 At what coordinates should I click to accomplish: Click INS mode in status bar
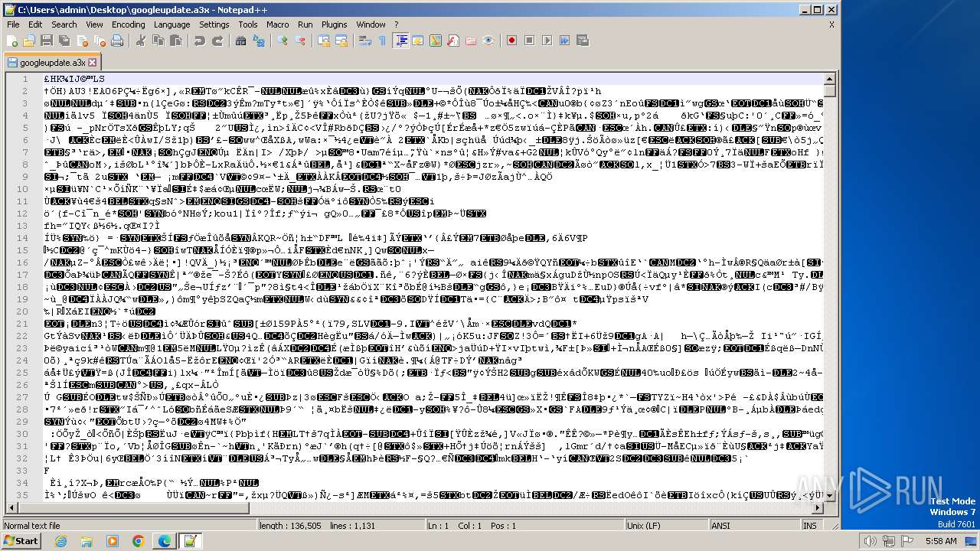[x=810, y=526]
